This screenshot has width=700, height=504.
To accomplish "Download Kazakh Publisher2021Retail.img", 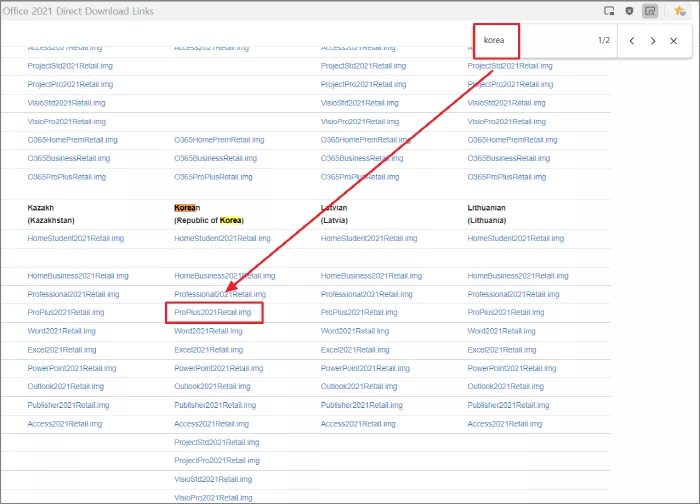I will pyautogui.click(x=68, y=405).
